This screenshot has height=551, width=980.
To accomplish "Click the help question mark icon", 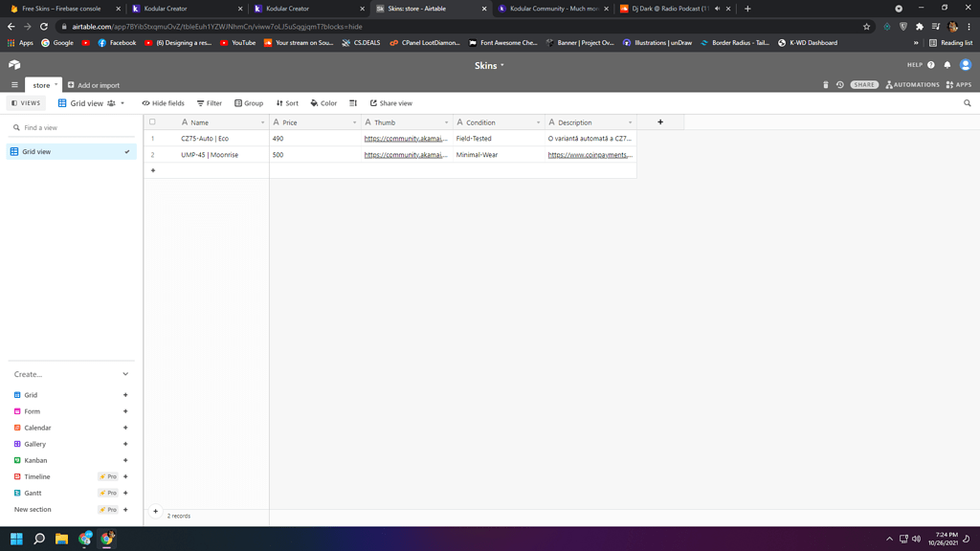I will coord(931,65).
